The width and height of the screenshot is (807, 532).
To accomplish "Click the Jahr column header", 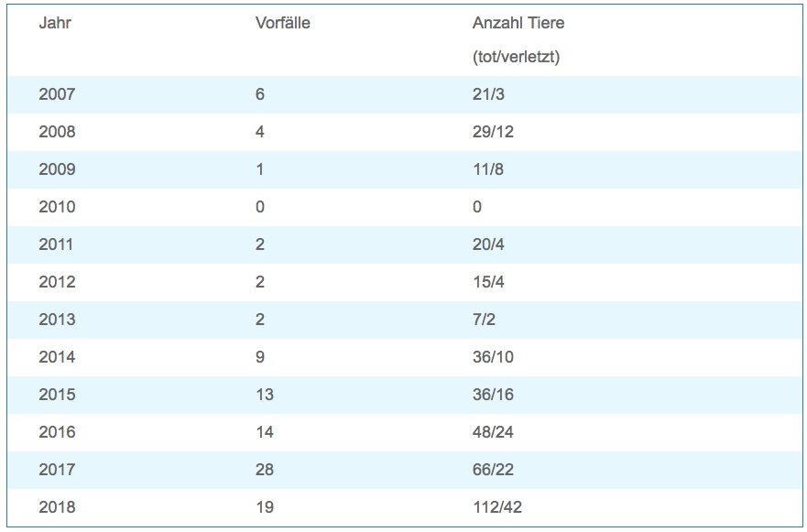I will 55,23.
